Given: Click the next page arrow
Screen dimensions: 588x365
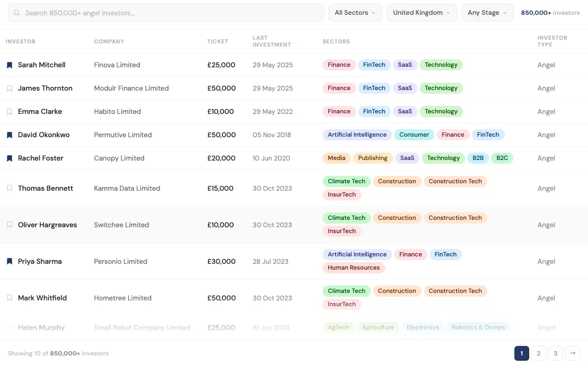Looking at the screenshot, I should click(572, 353).
